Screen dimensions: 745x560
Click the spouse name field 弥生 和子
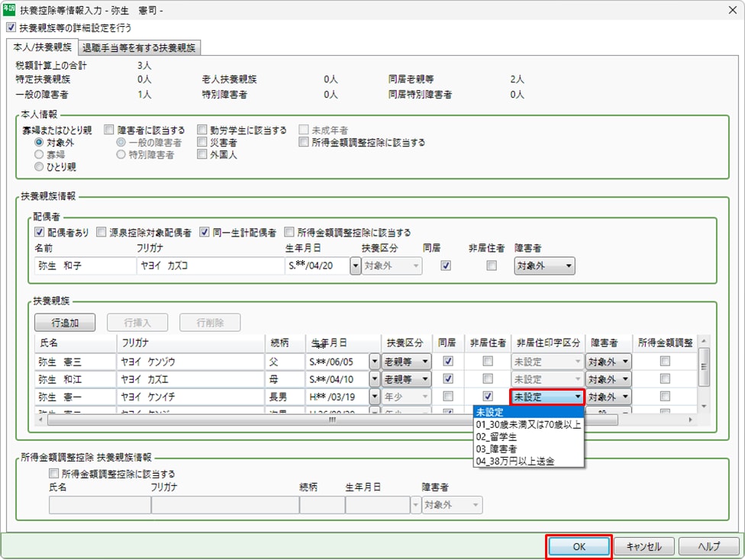tap(84, 266)
